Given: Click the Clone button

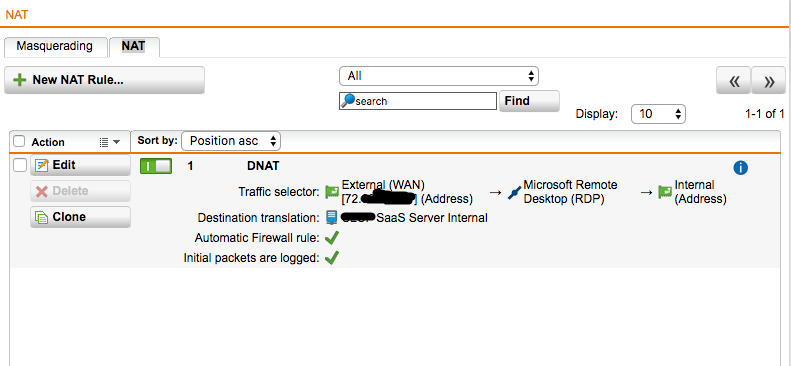Looking at the screenshot, I should click(80, 217).
